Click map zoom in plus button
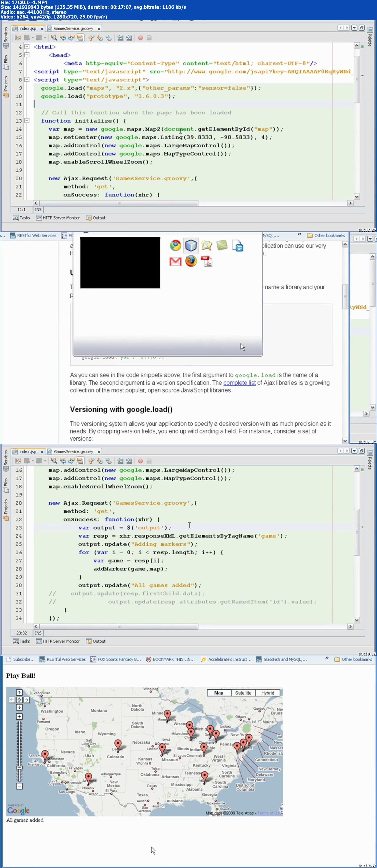 click(x=19, y=716)
